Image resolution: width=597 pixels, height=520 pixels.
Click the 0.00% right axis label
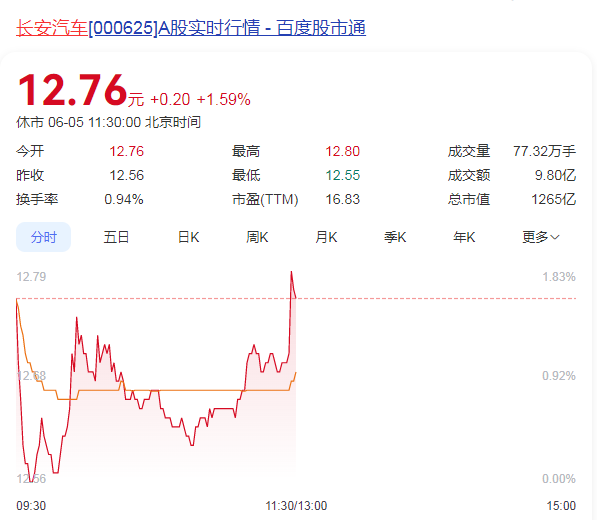[559, 479]
